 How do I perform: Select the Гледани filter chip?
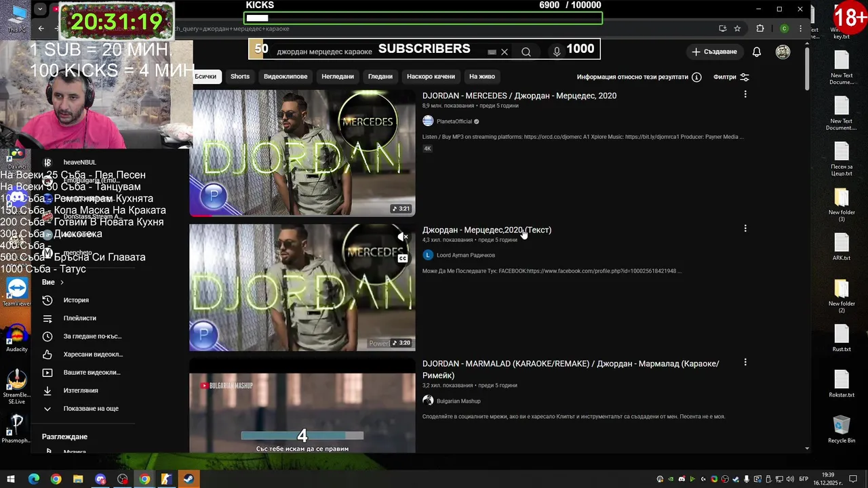click(380, 77)
